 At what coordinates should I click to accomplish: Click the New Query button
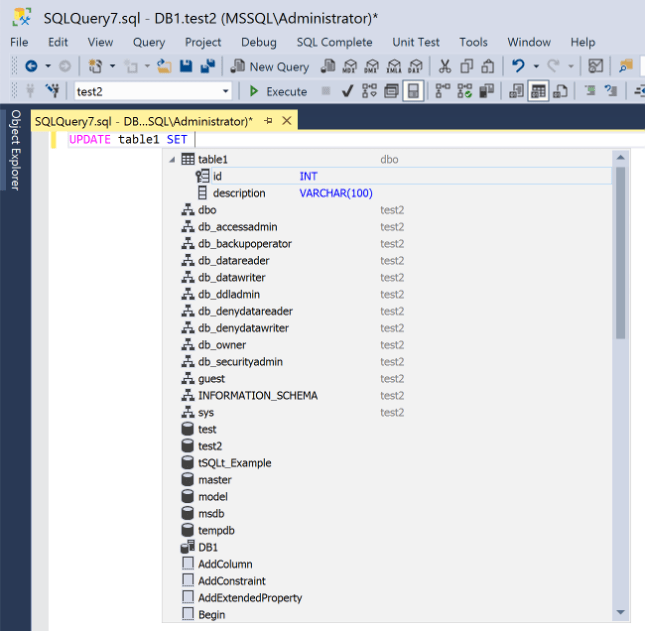pyautogui.click(x=269, y=66)
